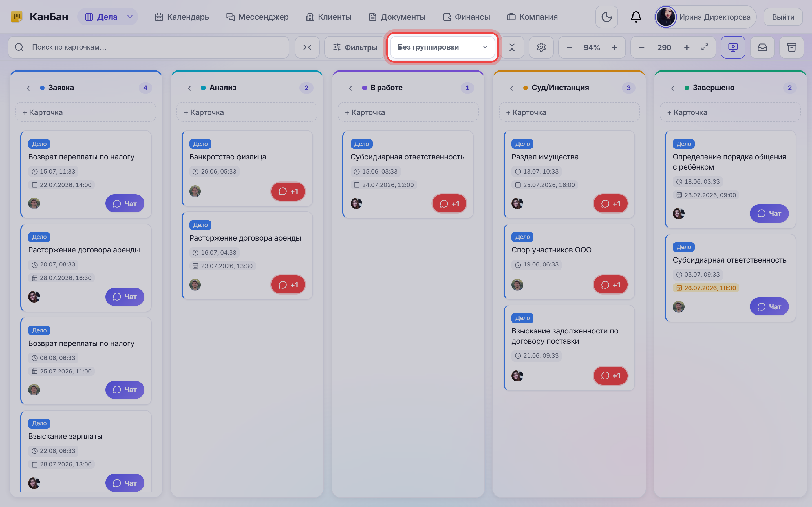Open notifications bell

point(636,17)
